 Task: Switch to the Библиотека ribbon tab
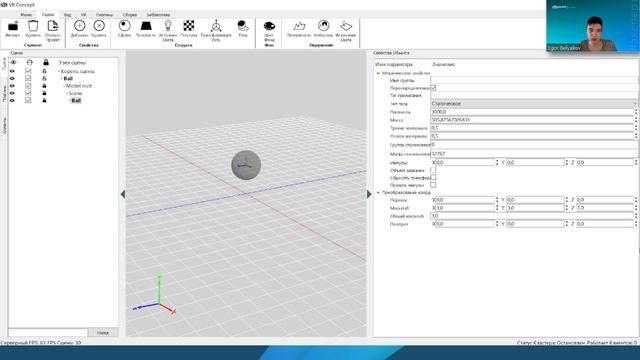pyautogui.click(x=158, y=15)
